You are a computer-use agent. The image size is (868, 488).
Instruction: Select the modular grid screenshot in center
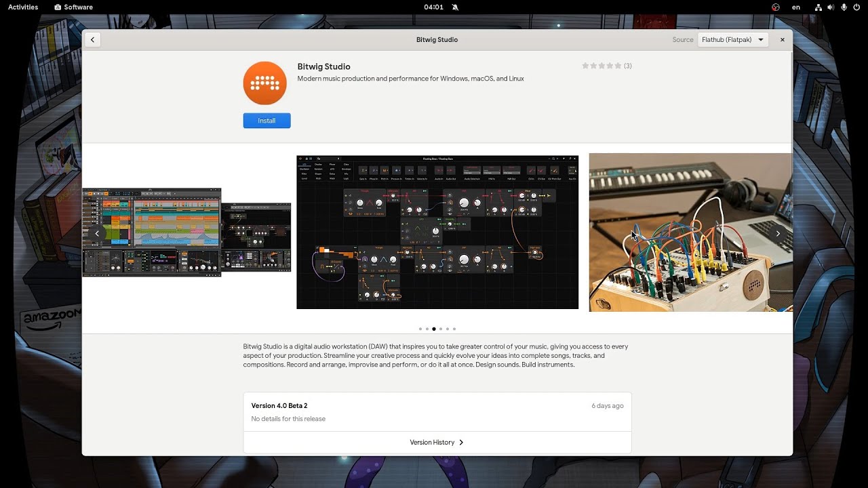(437, 232)
